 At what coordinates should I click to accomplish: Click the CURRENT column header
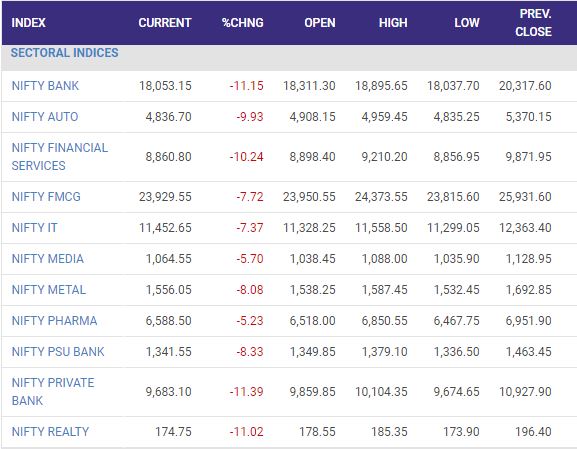click(165, 23)
